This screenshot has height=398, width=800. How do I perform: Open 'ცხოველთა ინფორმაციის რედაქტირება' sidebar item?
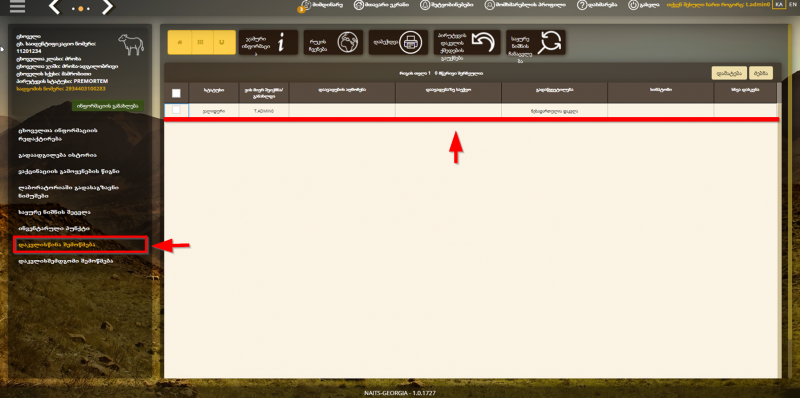click(x=58, y=134)
